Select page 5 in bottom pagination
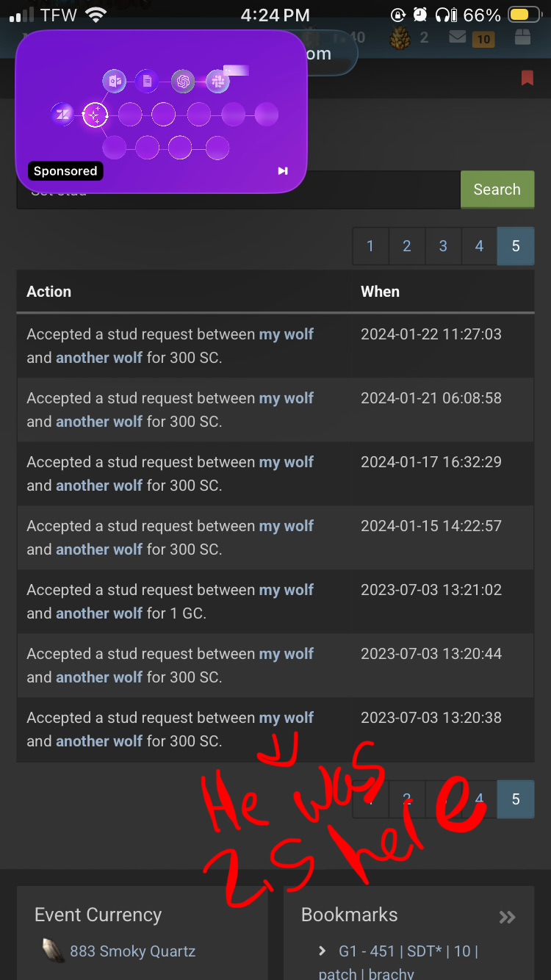551x980 pixels. [516, 799]
